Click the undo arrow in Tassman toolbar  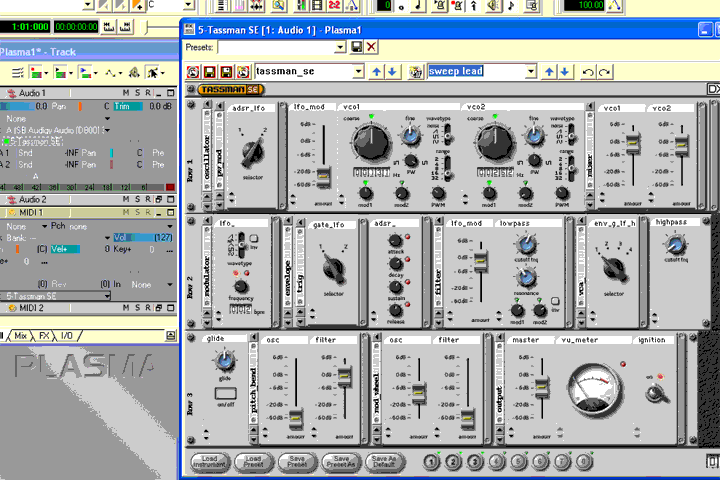[588, 72]
